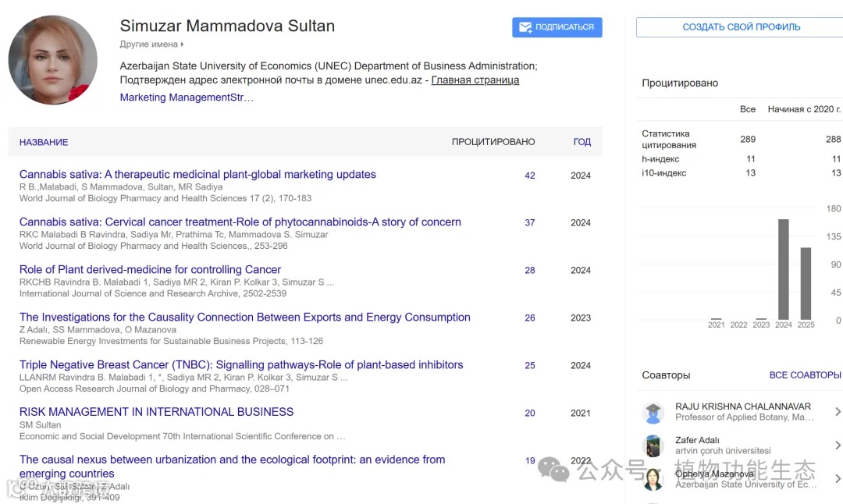The height and width of the screenshot is (504, 843).
Task: Expand the 'Другие имена' other names arrow
Action: coord(182,44)
